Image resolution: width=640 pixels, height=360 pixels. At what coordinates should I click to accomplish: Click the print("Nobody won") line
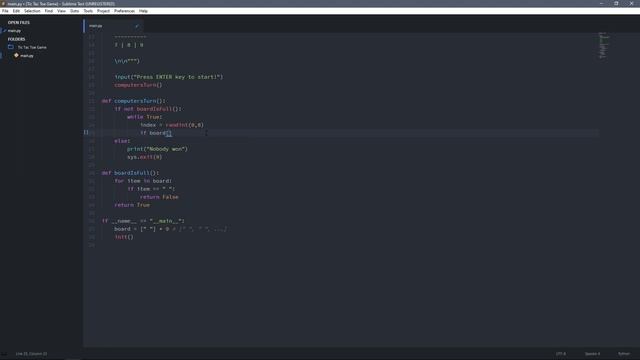[157, 149]
